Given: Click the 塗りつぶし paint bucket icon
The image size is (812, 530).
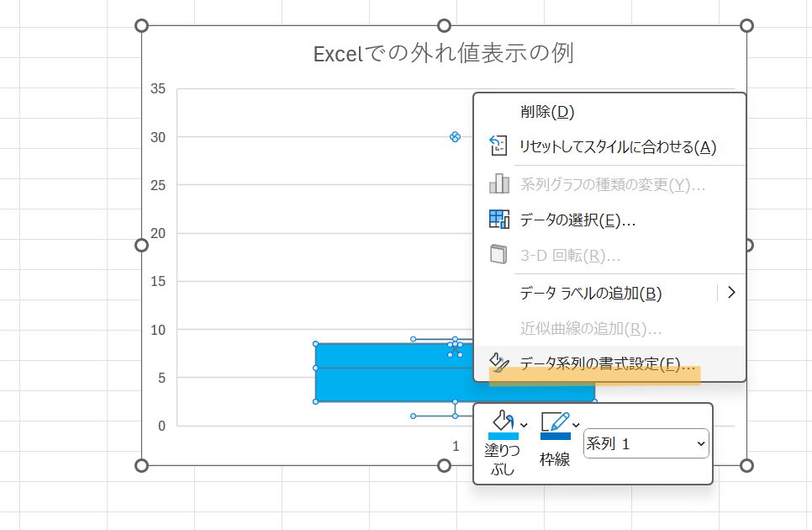Looking at the screenshot, I should click(x=502, y=420).
